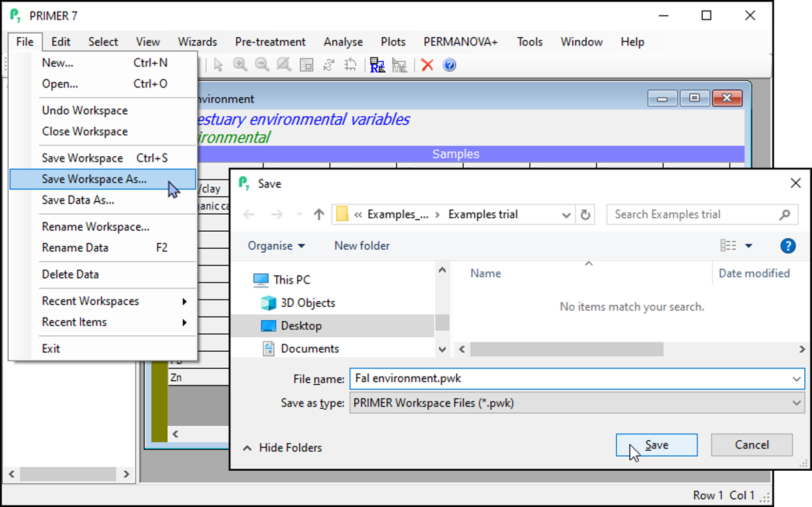Click the Examples trial breadcrumb

pyautogui.click(x=483, y=214)
